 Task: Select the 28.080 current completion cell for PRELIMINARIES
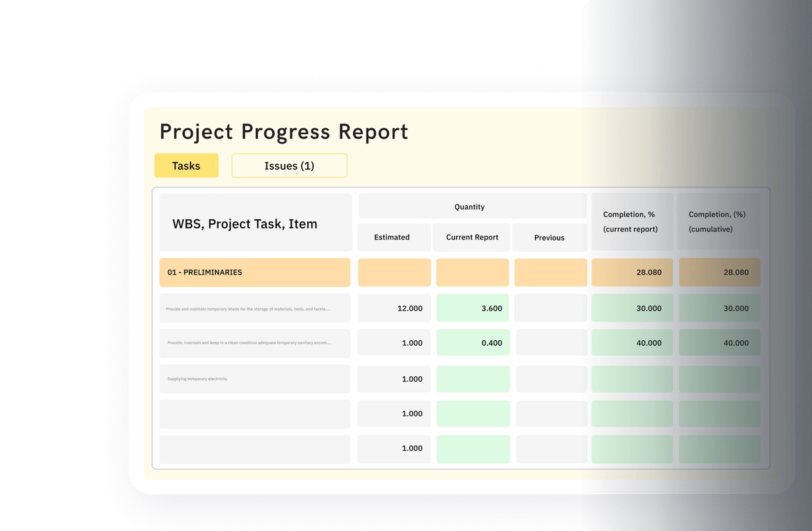point(631,272)
